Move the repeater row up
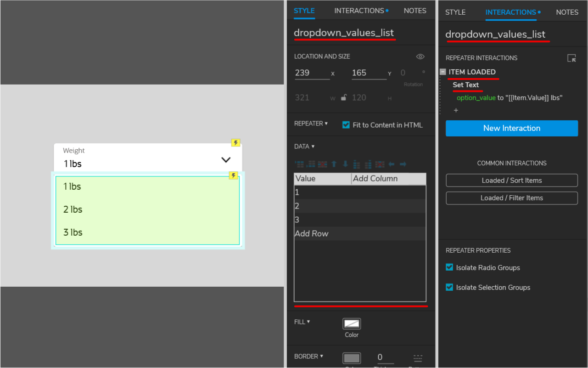This screenshot has width=588, height=368. (334, 164)
